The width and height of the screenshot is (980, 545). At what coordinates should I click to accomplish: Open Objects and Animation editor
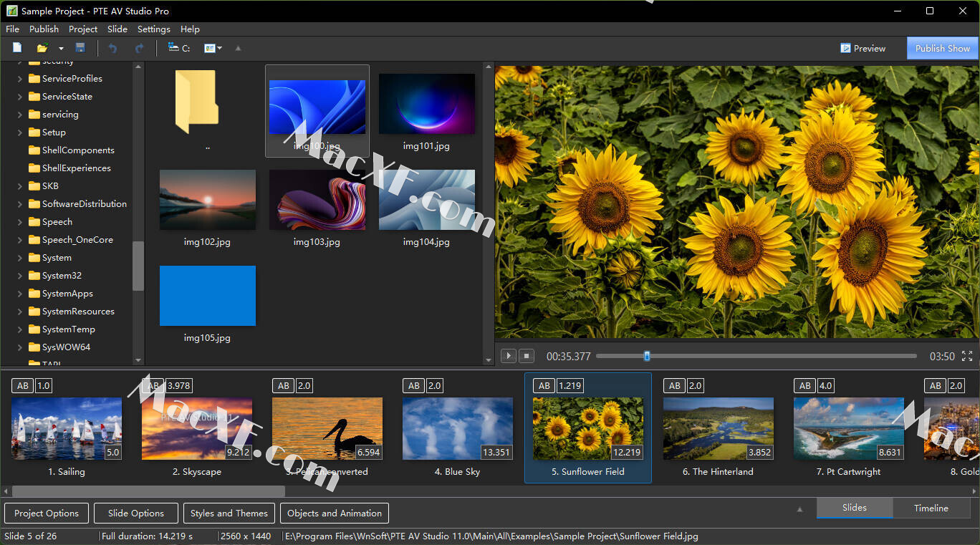coord(334,513)
